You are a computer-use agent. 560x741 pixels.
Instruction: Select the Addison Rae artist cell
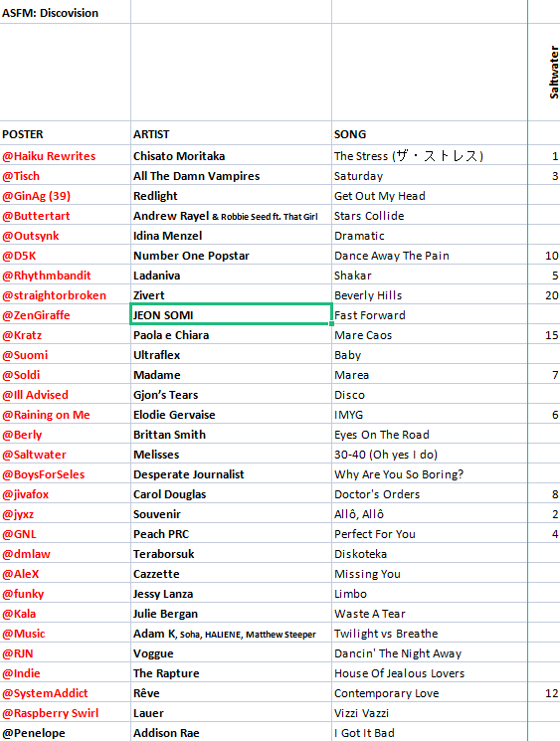click(x=231, y=732)
